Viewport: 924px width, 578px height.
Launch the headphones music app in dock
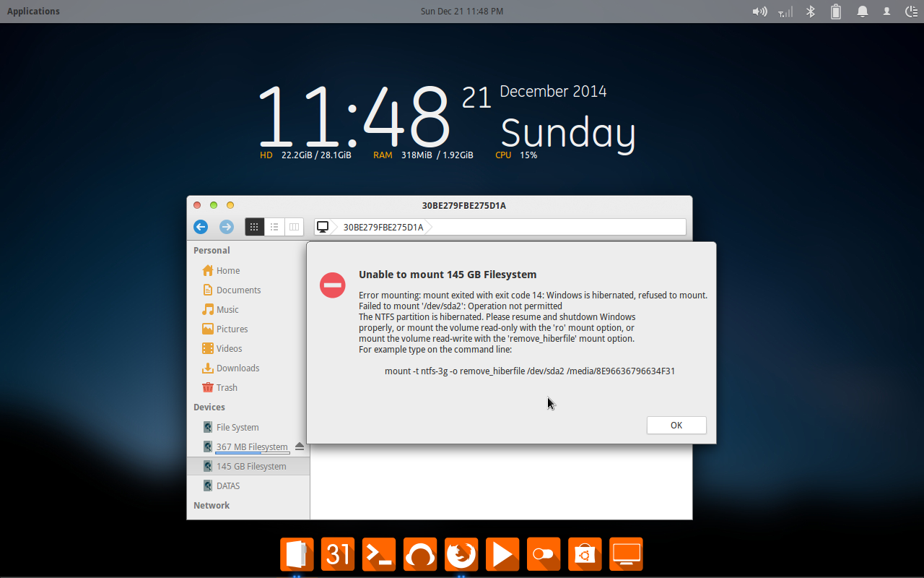click(420, 554)
